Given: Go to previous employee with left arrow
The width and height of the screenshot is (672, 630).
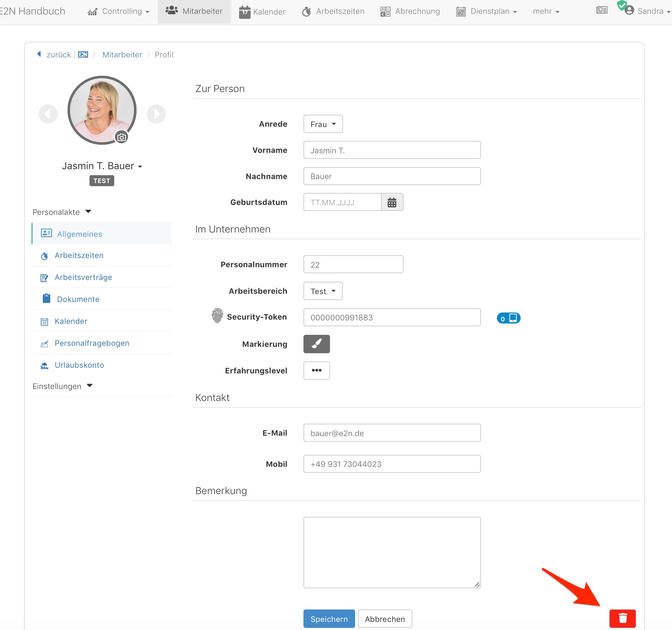Looking at the screenshot, I should coord(48,114).
